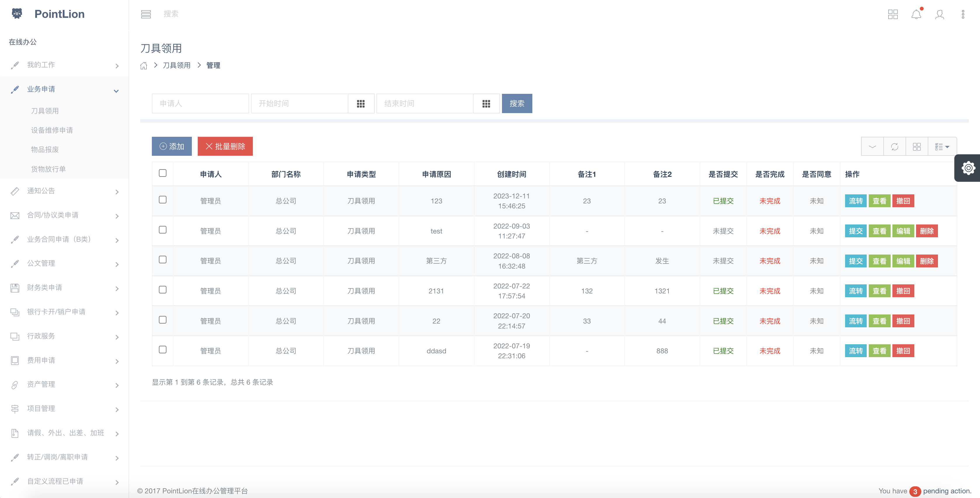Click 查看 for the 2131 row

pyautogui.click(x=879, y=291)
